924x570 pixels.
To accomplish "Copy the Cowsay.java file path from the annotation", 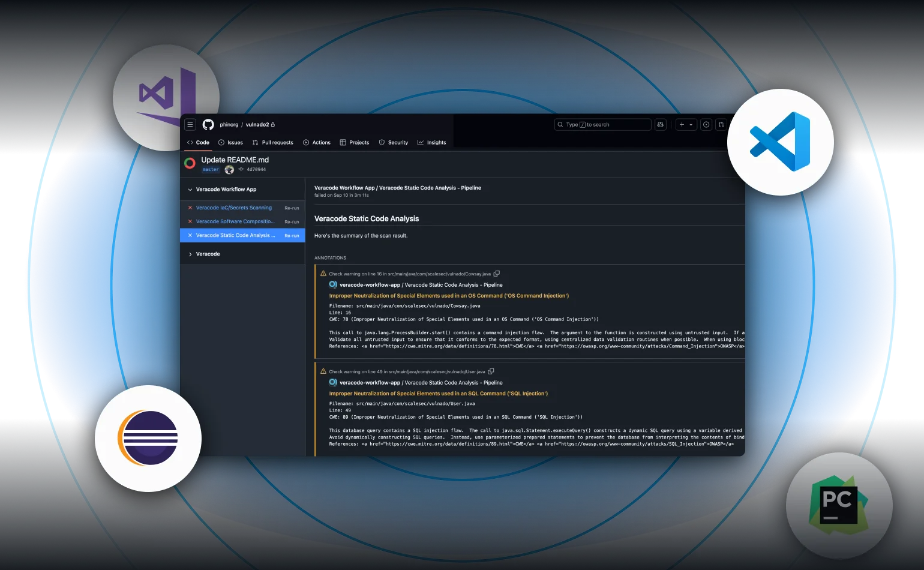I will coord(496,273).
